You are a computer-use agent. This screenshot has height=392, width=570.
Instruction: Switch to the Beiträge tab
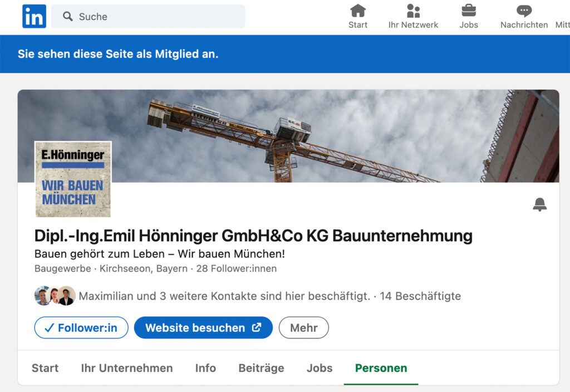click(262, 368)
